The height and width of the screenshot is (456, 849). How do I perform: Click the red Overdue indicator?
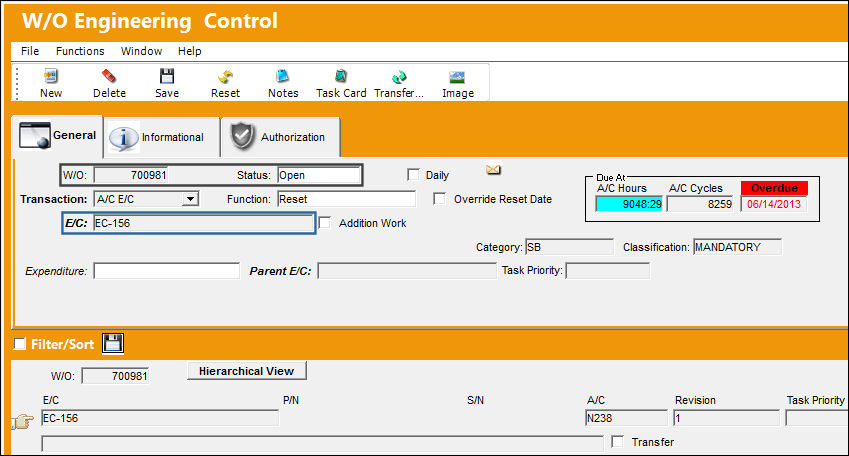[774, 188]
